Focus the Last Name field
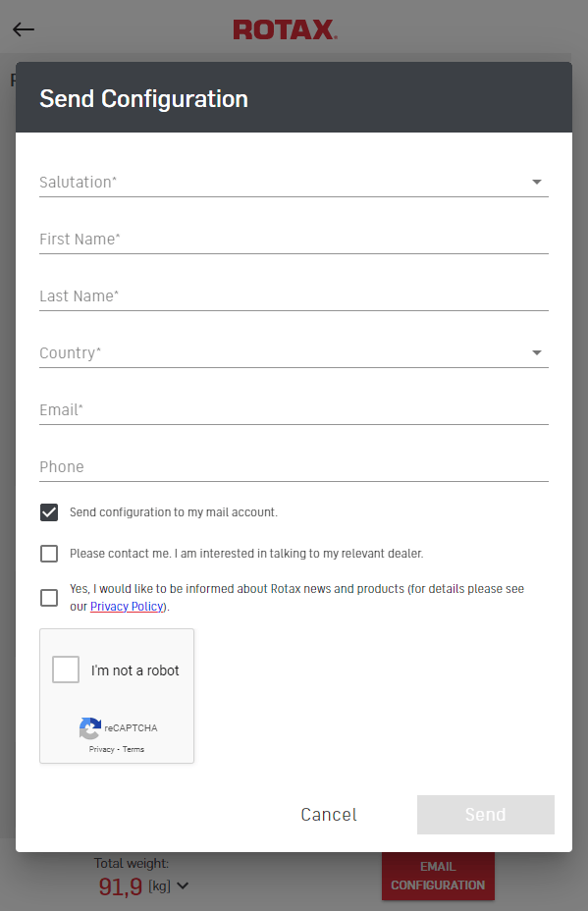 pos(294,296)
